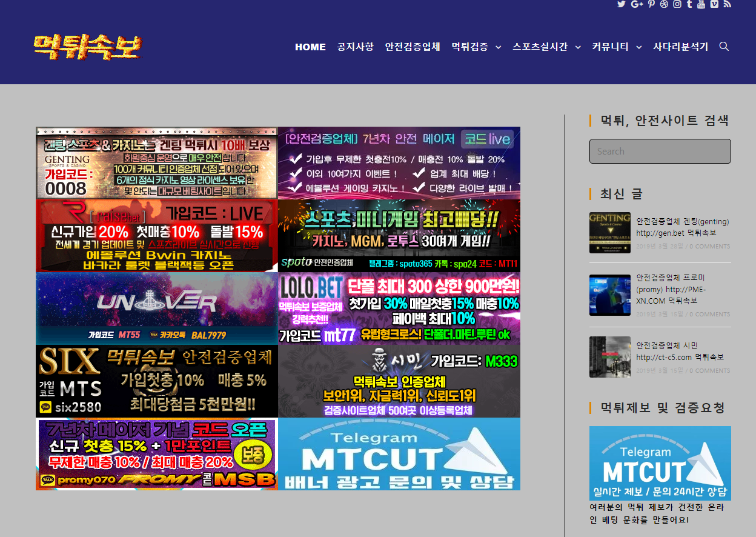
Task: Click the search magnifier icon in navigation
Action: [724, 47]
